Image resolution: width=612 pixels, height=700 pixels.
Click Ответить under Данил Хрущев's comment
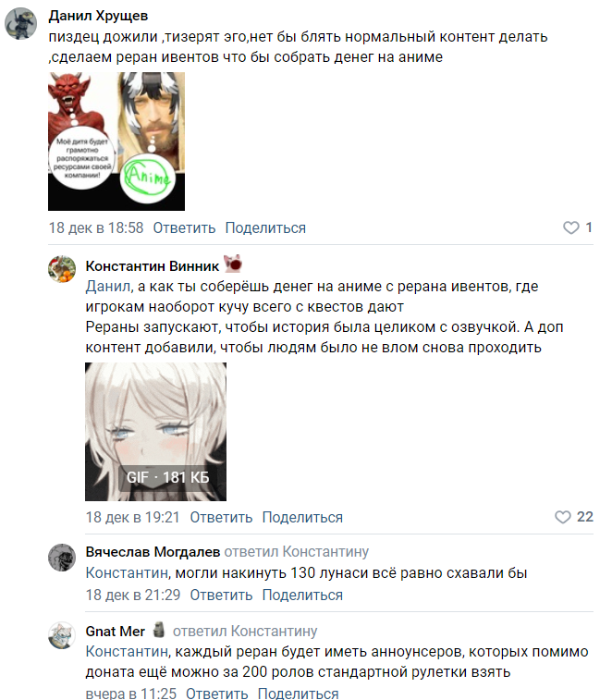[x=184, y=227]
